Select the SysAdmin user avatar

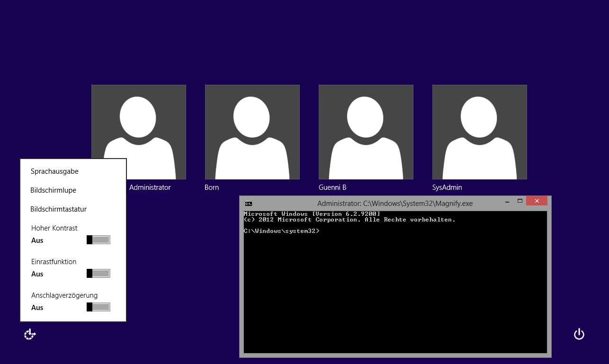click(x=480, y=132)
